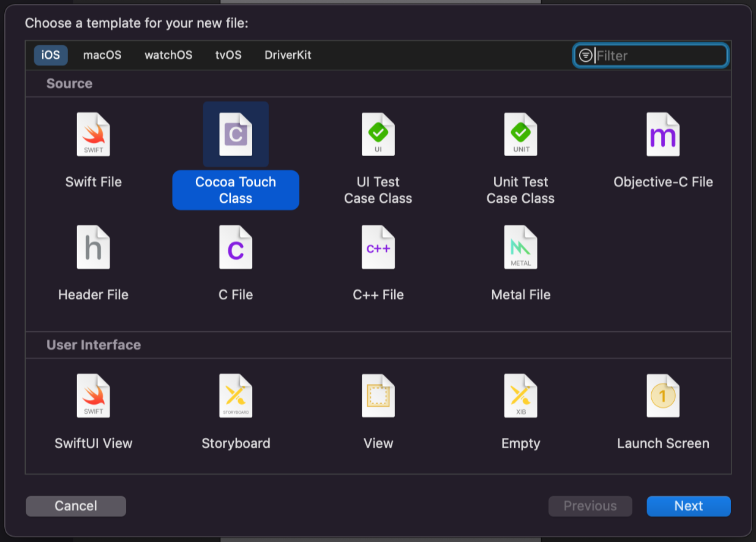
Task: Click the "UI Test Case Class" label
Action: coord(378,190)
